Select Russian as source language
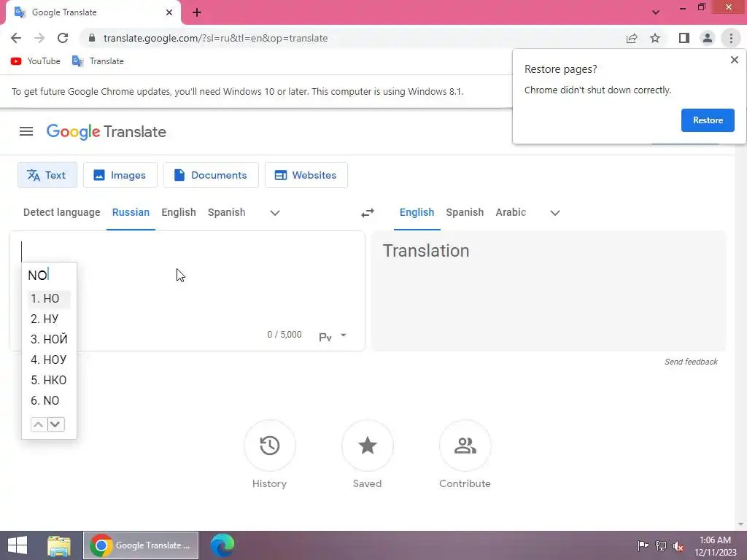 131,212
